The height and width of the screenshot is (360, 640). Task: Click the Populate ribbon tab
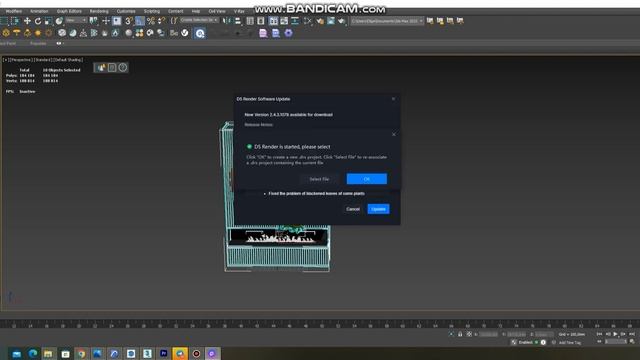[x=38, y=43]
